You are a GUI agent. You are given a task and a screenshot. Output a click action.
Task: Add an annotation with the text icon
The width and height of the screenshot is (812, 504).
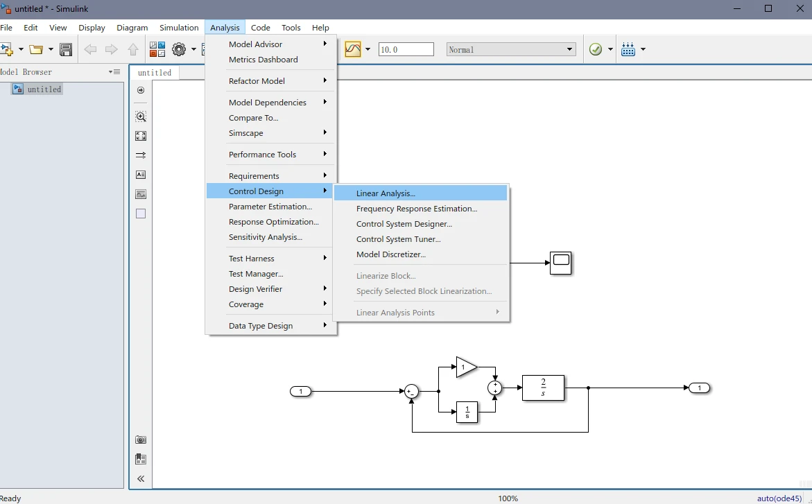coord(141,175)
